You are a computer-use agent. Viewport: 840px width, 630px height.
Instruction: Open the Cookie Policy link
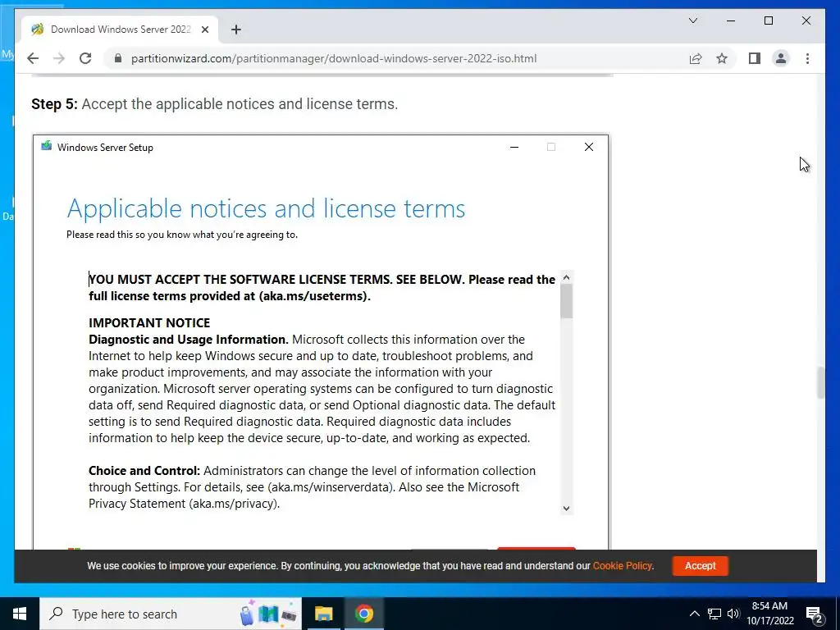pos(622,566)
